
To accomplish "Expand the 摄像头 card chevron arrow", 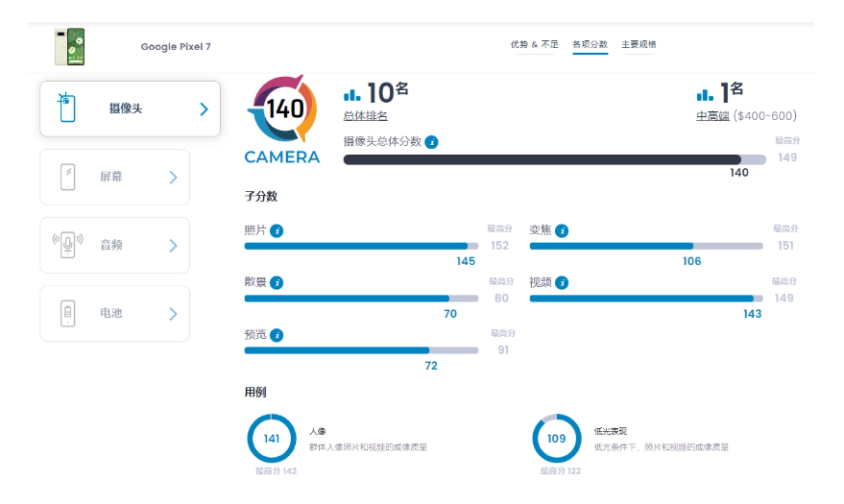I will pyautogui.click(x=204, y=109).
